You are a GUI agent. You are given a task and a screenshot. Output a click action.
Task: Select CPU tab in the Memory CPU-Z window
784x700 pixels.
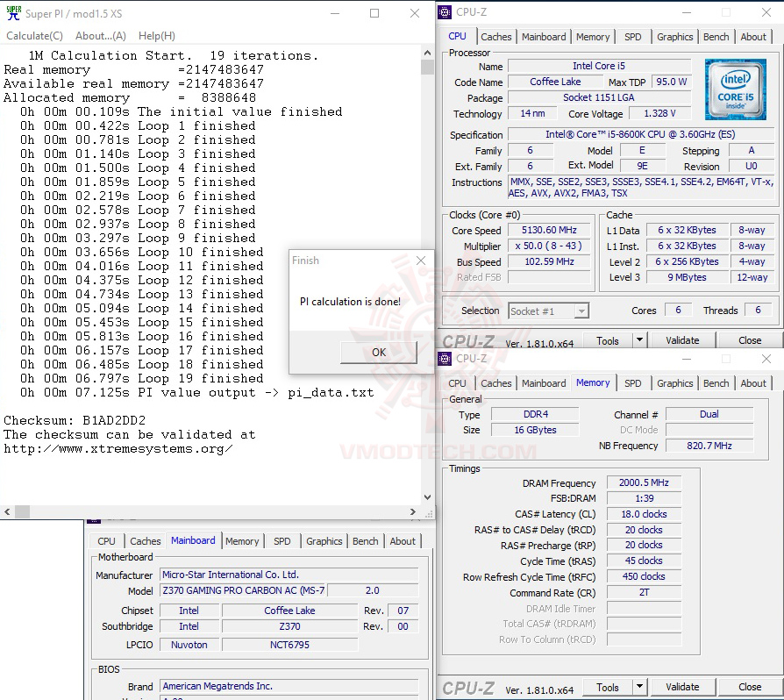click(457, 383)
